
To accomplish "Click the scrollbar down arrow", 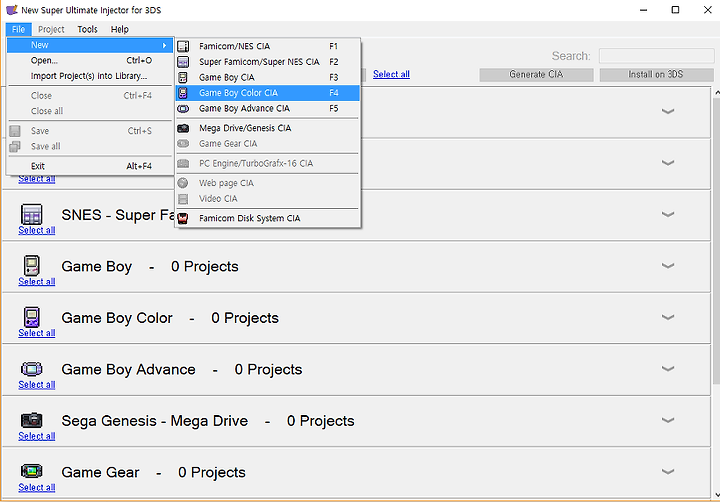I will pos(716,495).
